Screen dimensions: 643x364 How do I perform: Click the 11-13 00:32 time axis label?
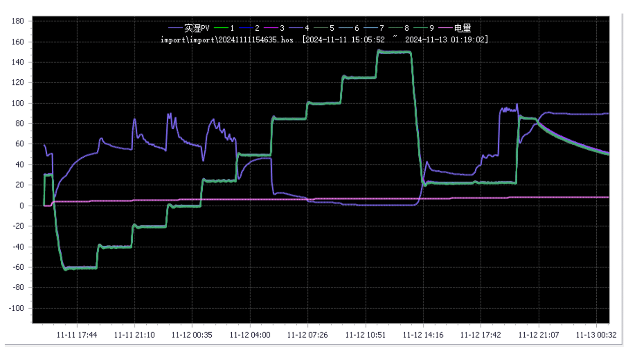point(596,335)
